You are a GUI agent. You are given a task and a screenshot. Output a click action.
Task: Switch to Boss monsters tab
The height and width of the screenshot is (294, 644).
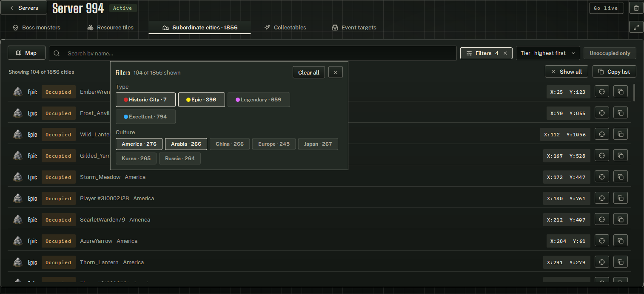pos(37,27)
